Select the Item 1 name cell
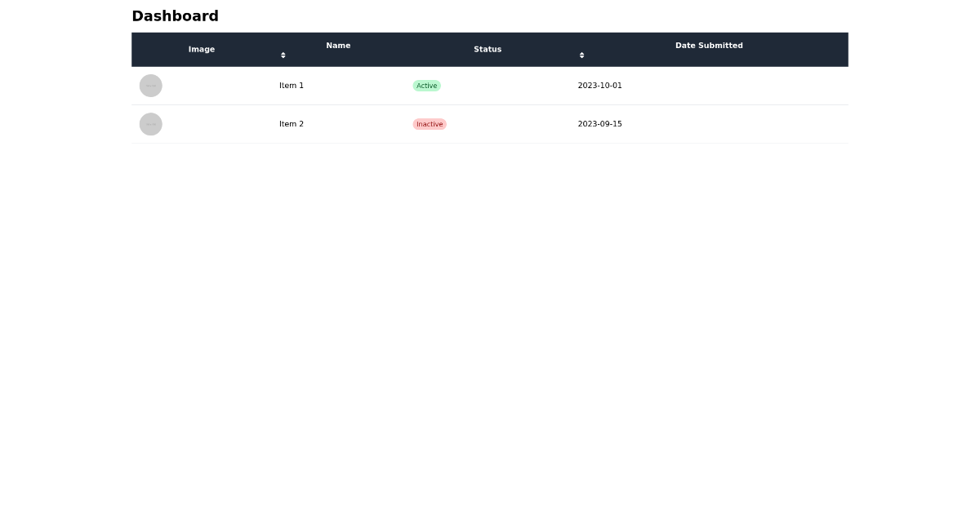The width and height of the screenshot is (980, 514). pyautogui.click(x=292, y=86)
